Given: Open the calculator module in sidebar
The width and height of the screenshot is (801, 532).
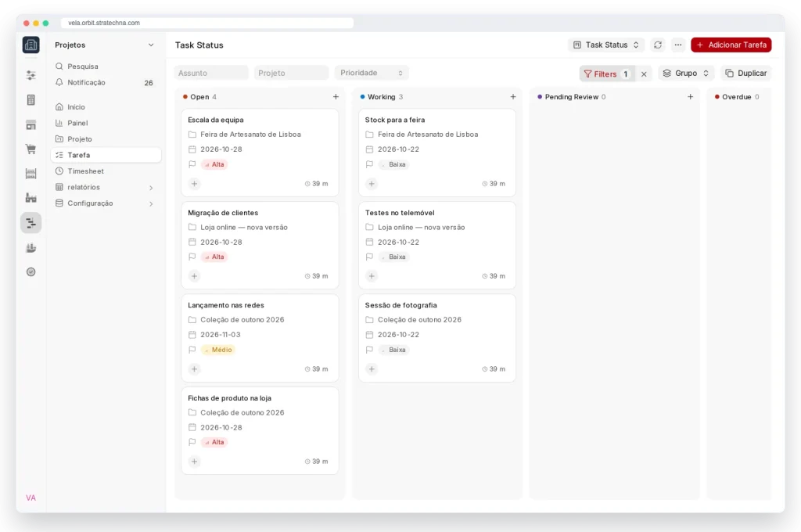Looking at the screenshot, I should click(x=31, y=100).
